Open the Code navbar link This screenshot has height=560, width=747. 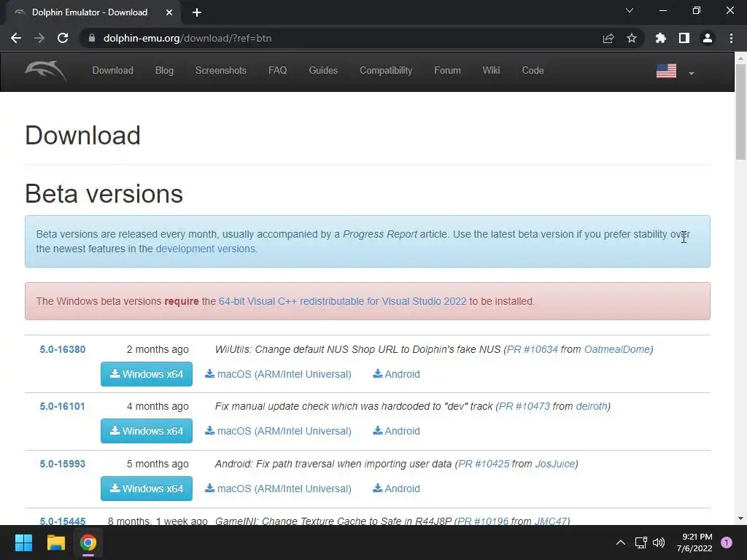click(533, 71)
